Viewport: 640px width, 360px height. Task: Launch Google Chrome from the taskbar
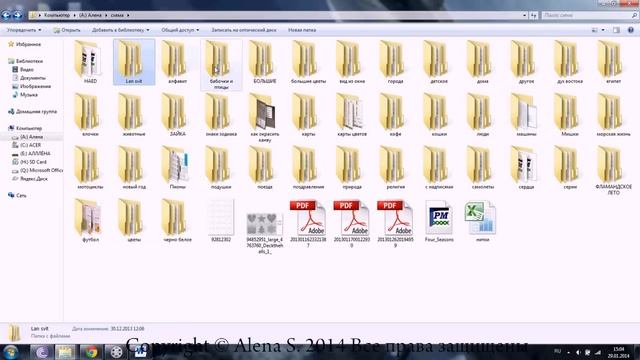91,352
